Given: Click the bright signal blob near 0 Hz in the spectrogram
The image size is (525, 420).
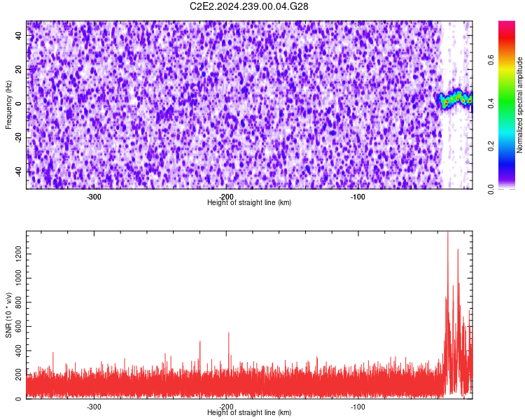Looking at the screenshot, I should pyautogui.click(x=456, y=99).
